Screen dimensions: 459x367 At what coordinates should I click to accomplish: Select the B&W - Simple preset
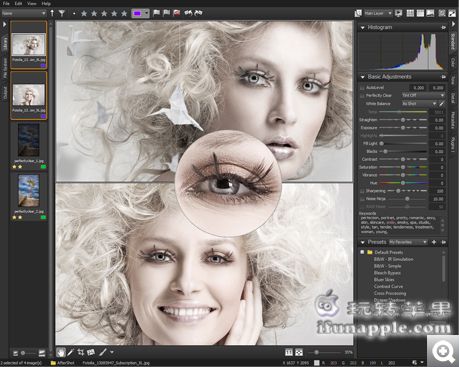(x=387, y=266)
